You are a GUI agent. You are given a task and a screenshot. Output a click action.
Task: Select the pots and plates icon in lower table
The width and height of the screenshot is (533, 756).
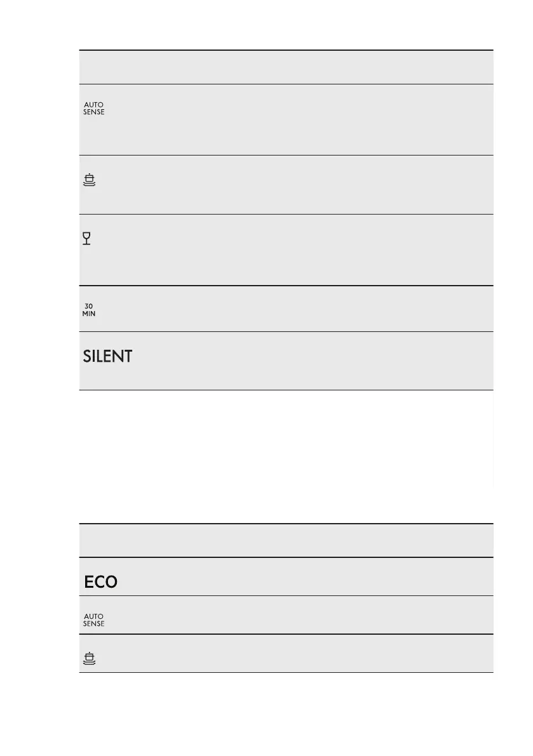[90, 659]
